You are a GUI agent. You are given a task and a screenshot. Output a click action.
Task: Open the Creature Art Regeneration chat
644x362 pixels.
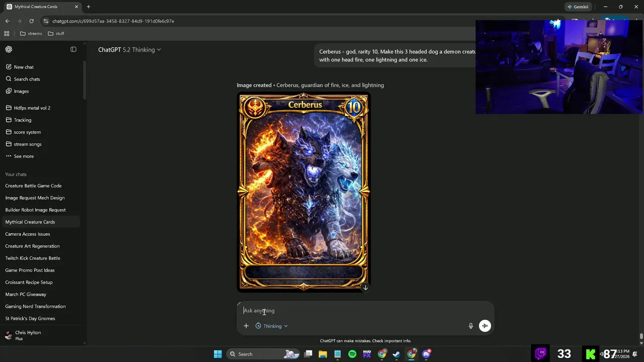(40, 246)
